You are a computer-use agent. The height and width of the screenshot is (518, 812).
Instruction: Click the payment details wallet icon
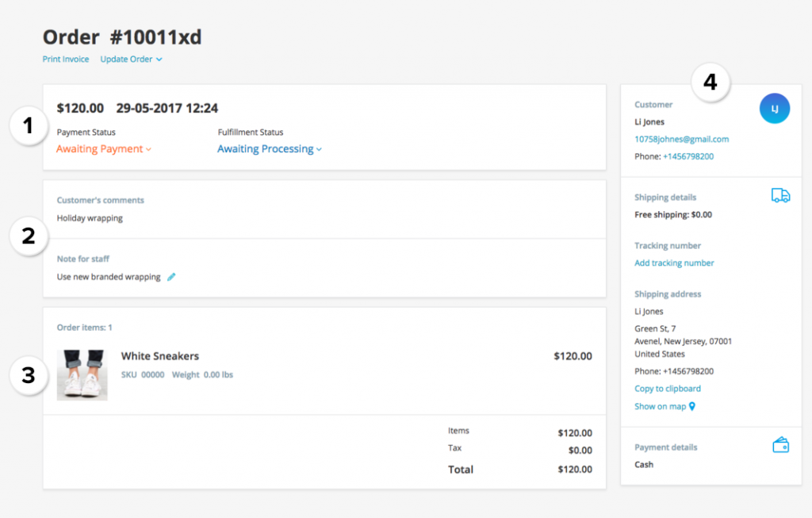[780, 445]
